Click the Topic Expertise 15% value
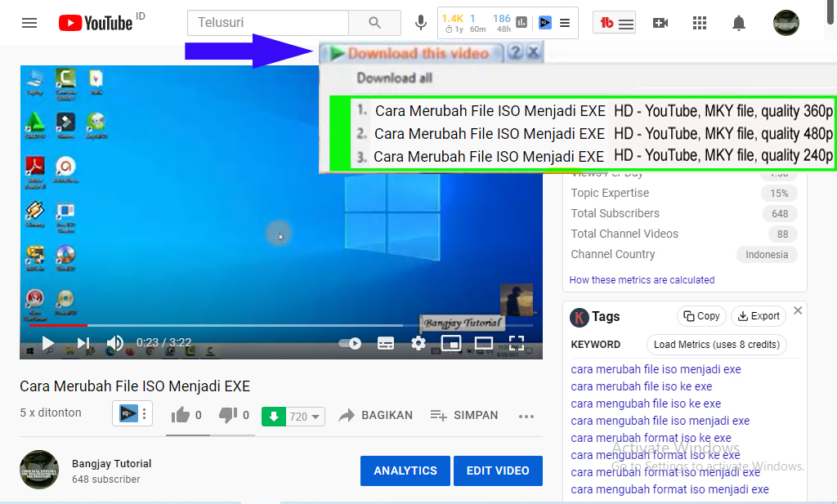This screenshot has width=837, height=504. pos(779,193)
